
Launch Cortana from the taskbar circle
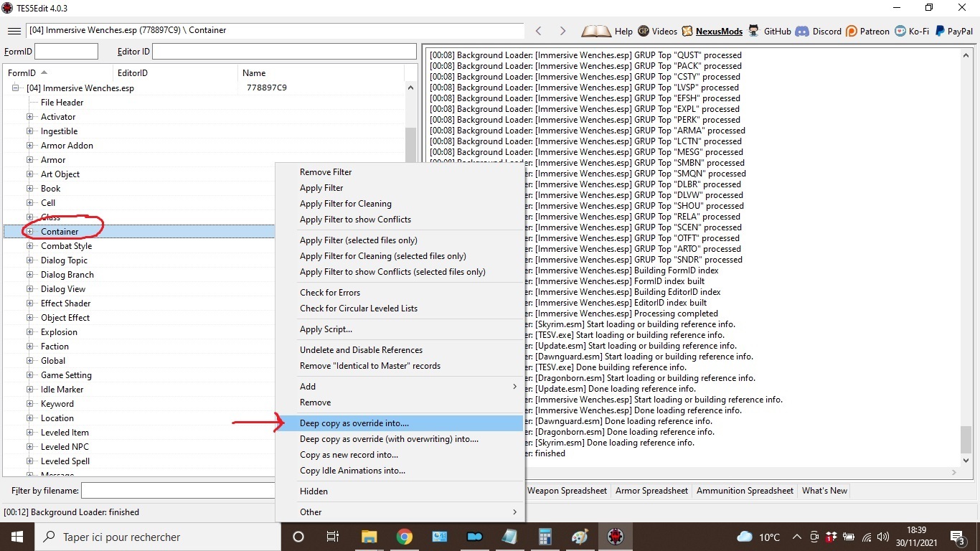tap(298, 537)
